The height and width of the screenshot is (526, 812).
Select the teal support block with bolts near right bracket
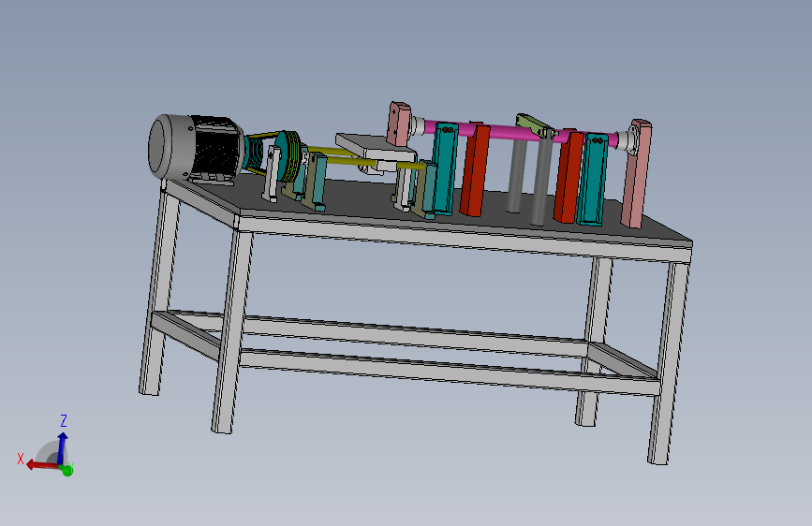(593, 179)
